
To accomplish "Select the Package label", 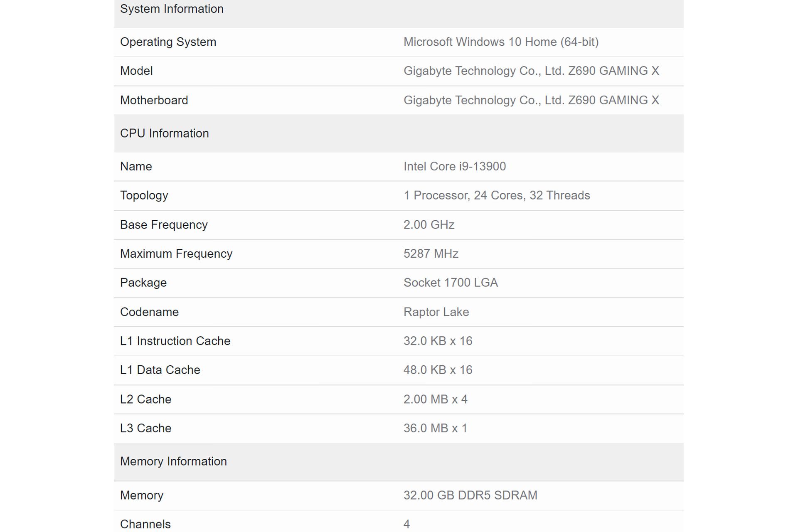I will [143, 283].
